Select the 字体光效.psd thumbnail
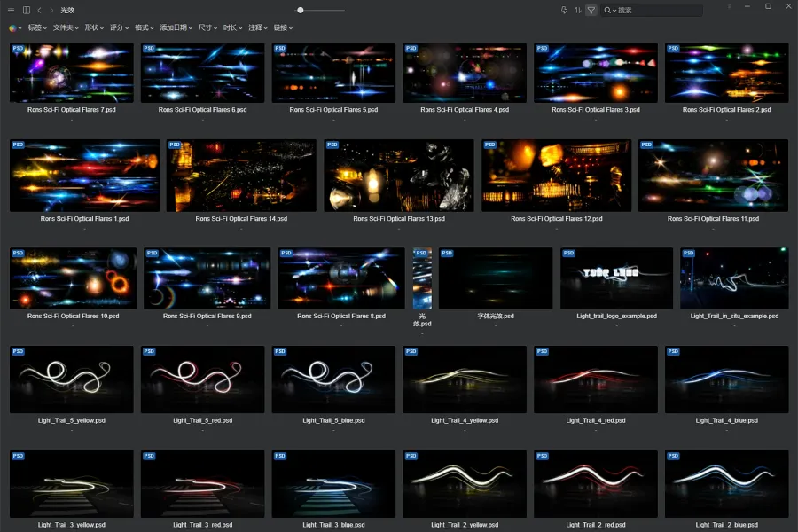Viewport: 798px width, 532px height. tap(496, 278)
